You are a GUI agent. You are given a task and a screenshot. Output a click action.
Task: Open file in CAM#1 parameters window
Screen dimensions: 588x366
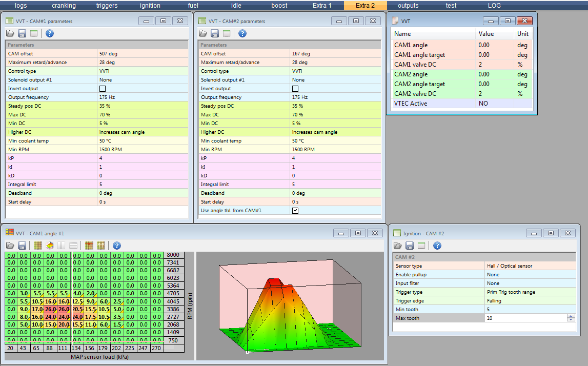pos(10,33)
